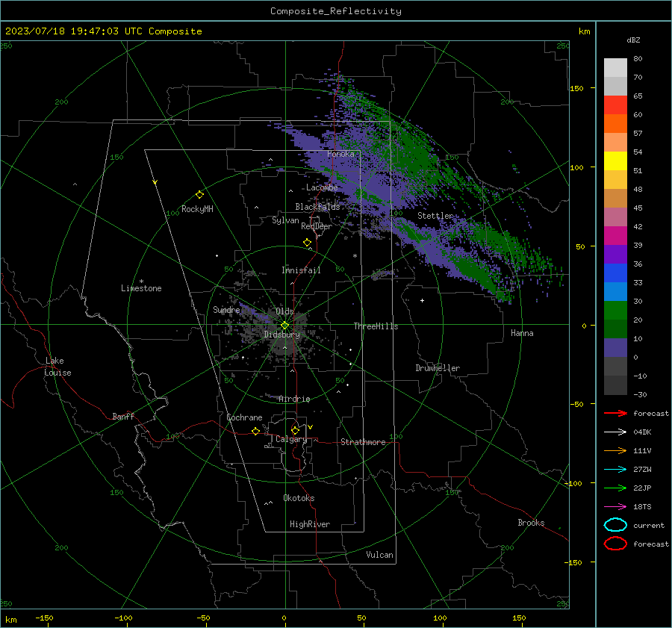Click the HighRiver label

(310, 524)
